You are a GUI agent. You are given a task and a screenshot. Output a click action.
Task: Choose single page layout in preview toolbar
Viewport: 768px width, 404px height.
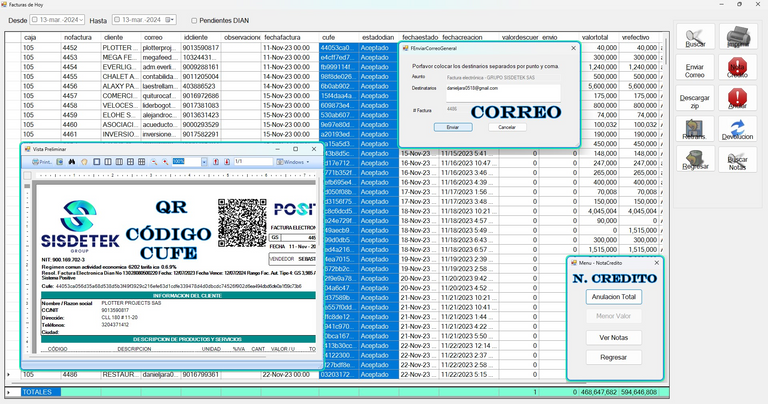click(96, 162)
